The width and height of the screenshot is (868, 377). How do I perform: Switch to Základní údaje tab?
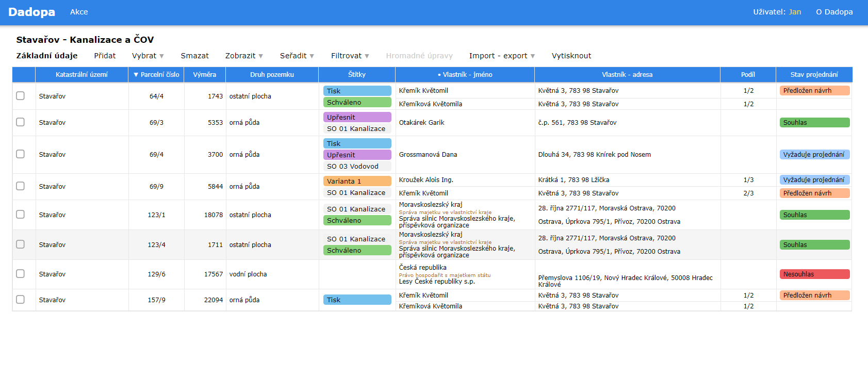click(47, 56)
